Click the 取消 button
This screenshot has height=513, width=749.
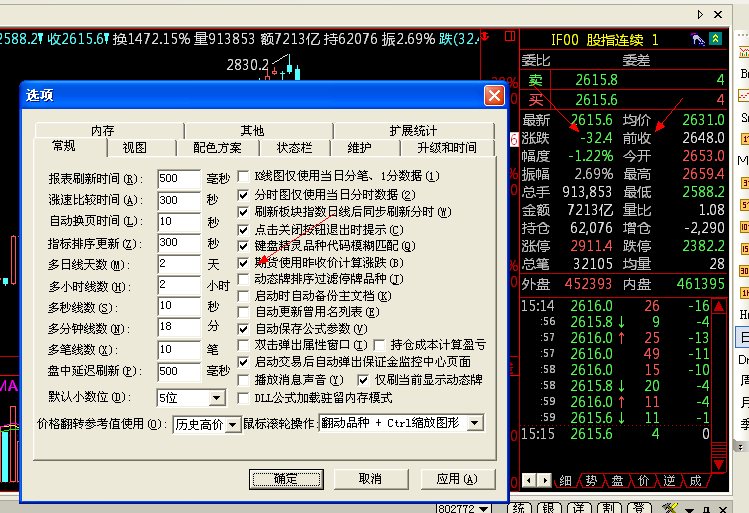(x=371, y=479)
